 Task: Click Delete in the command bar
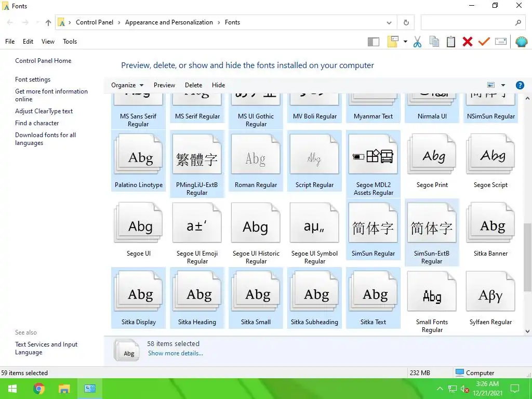pyautogui.click(x=193, y=85)
